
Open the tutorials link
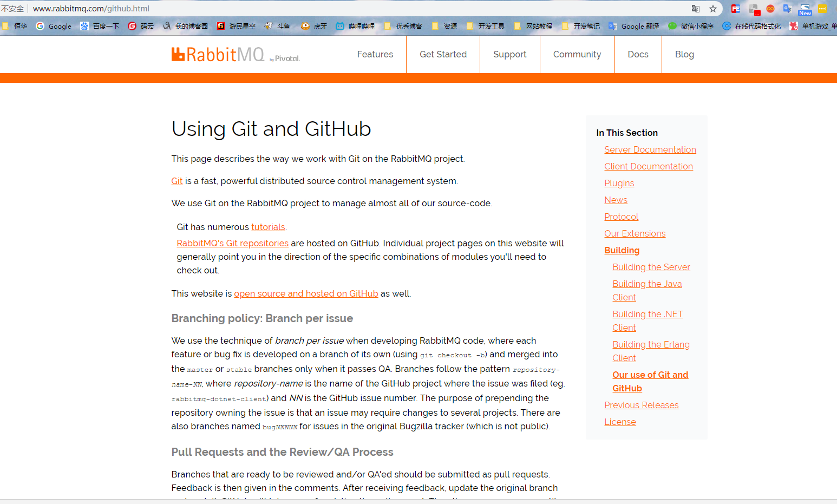pyautogui.click(x=268, y=227)
